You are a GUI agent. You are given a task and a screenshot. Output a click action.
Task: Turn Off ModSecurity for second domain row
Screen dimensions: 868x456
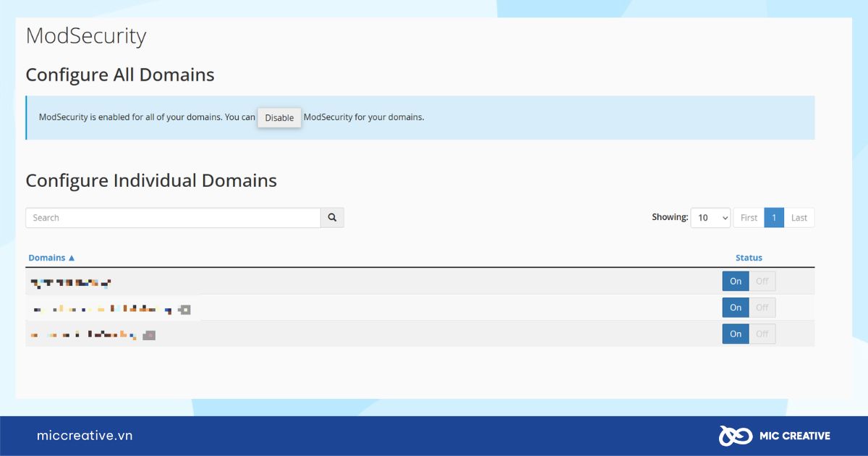click(x=762, y=308)
